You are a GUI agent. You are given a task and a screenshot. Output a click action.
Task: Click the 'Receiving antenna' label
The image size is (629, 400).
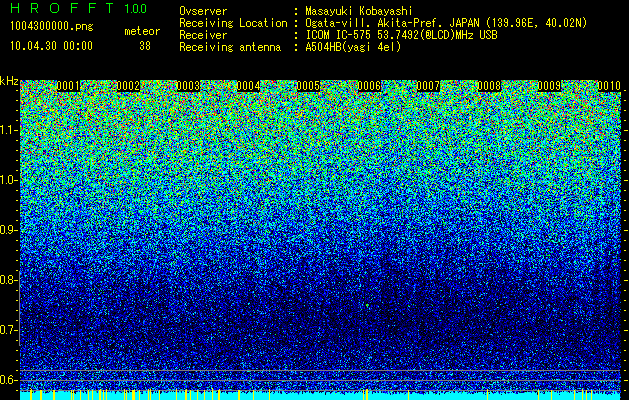tap(230, 47)
